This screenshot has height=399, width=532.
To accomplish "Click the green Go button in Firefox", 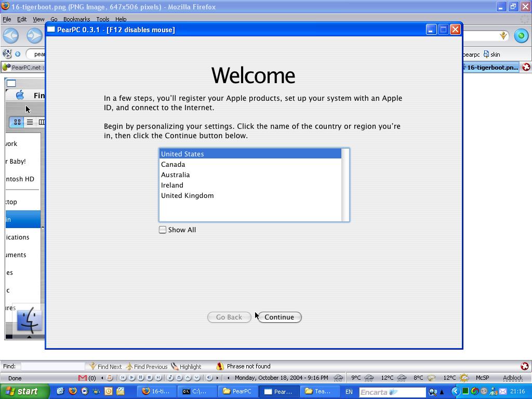I will [x=522, y=36].
